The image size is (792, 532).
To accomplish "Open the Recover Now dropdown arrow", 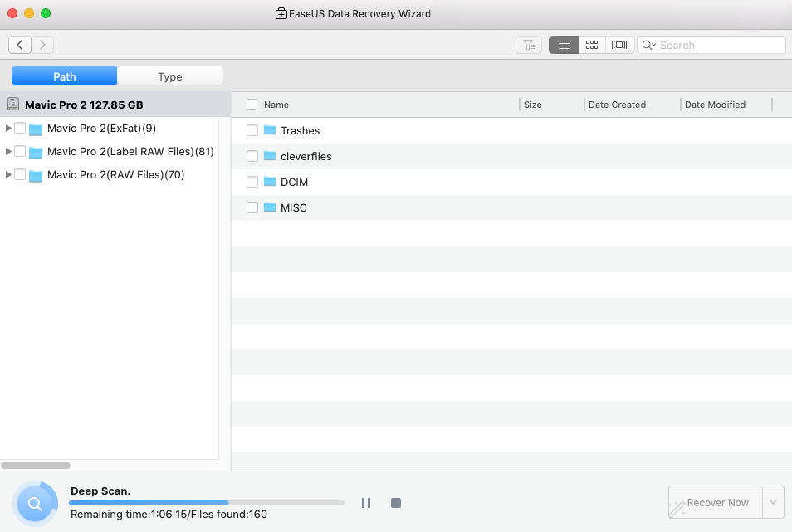I will tap(773, 502).
